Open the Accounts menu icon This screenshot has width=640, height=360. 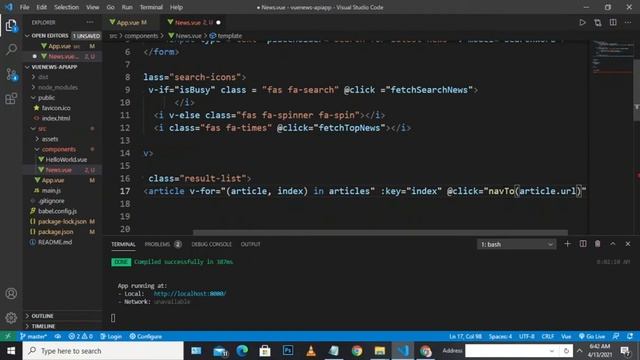(x=11, y=293)
